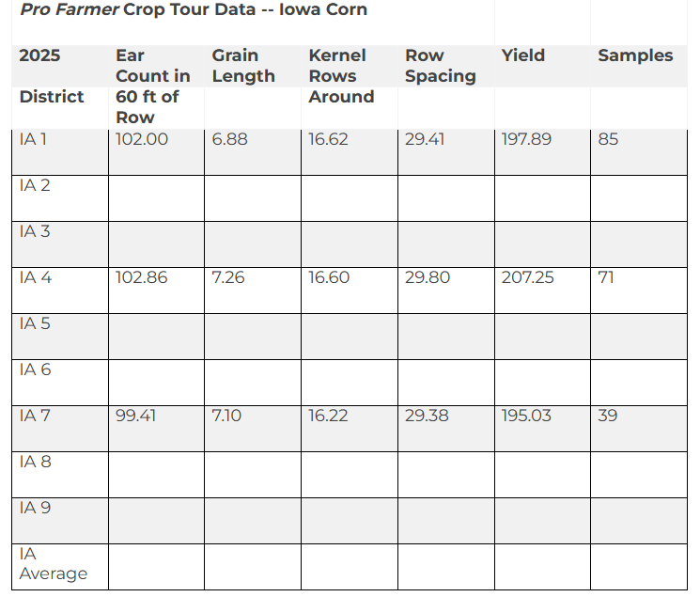This screenshot has width=700, height=597.
Task: Select the 102.00 ear count value
Action: [x=142, y=139]
